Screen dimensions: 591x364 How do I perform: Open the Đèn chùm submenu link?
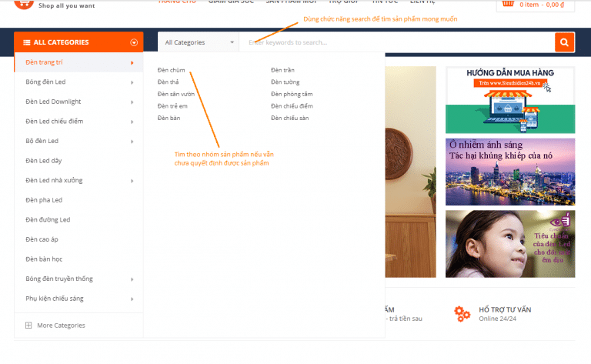click(171, 70)
